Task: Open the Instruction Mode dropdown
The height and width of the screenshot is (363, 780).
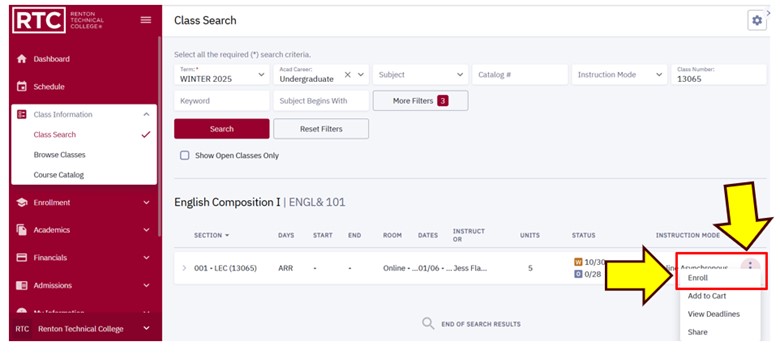Action: coord(619,75)
